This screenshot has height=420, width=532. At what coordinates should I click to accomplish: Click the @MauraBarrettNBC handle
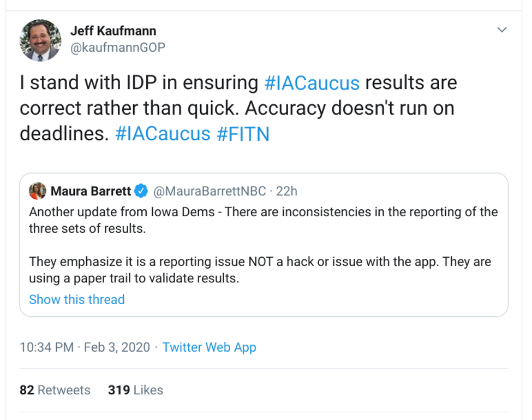pos(210,191)
